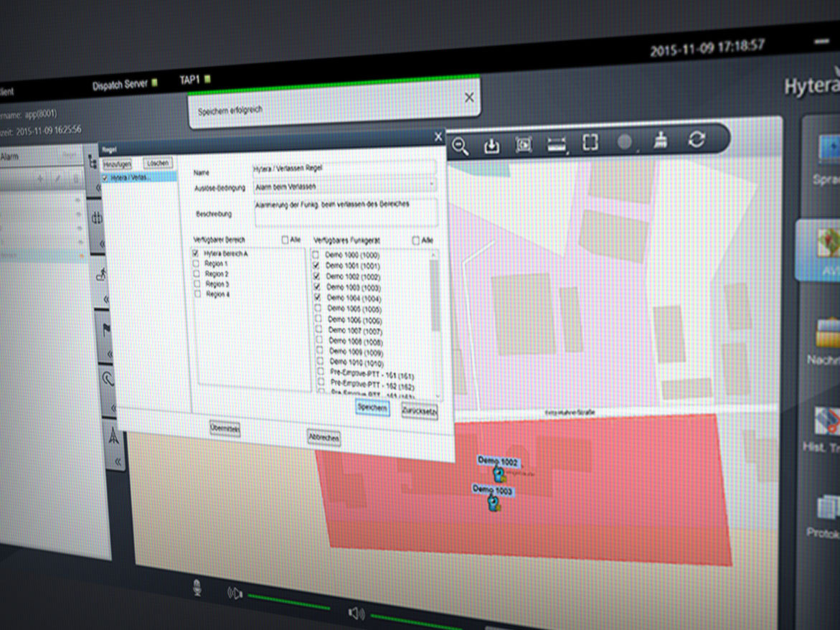This screenshot has width=840, height=630.
Task: Click the antenna tower icon in sidebar
Action: (113, 435)
